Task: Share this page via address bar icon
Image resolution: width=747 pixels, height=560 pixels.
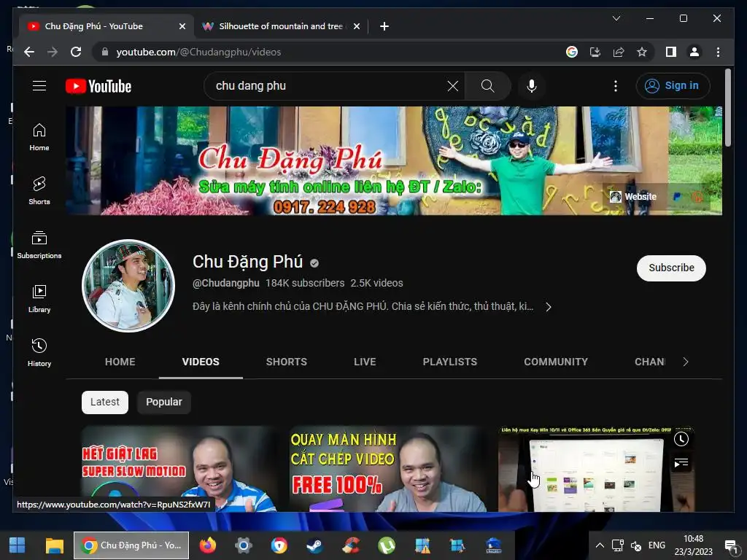Action: click(619, 52)
